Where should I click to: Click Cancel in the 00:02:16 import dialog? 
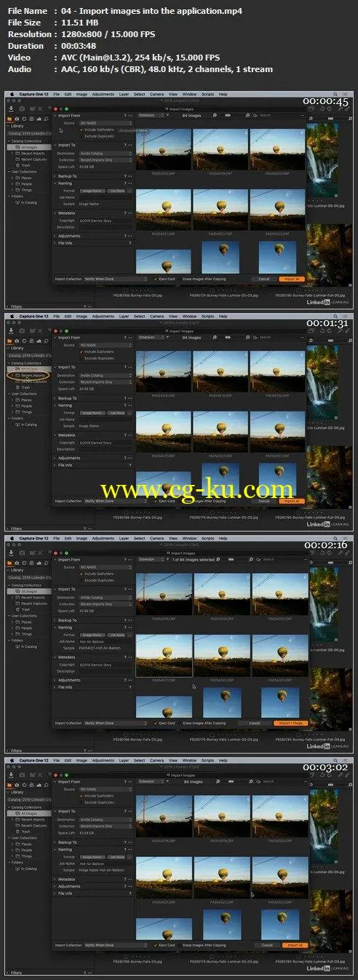point(254,723)
